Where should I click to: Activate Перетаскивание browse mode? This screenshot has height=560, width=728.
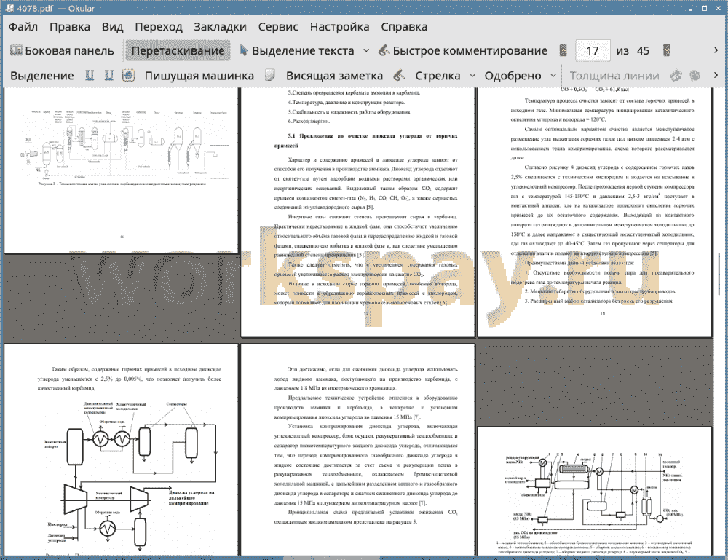178,51
